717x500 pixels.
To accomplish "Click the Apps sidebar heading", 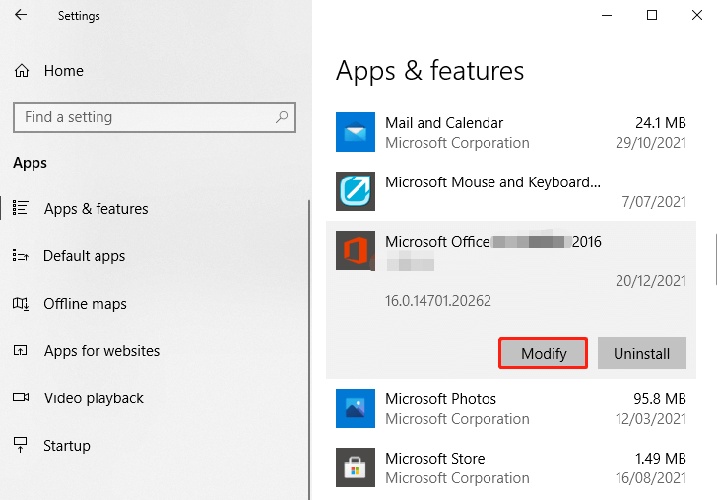I will click(x=30, y=163).
